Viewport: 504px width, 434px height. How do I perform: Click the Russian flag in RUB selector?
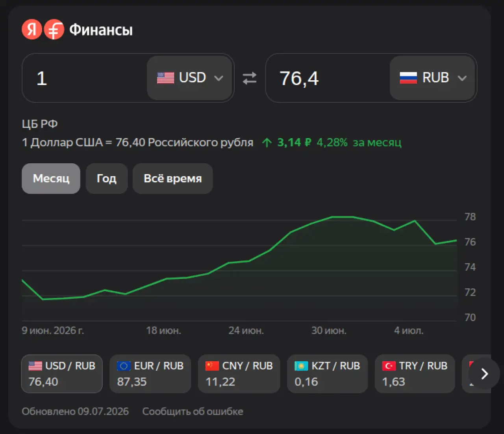tap(408, 78)
